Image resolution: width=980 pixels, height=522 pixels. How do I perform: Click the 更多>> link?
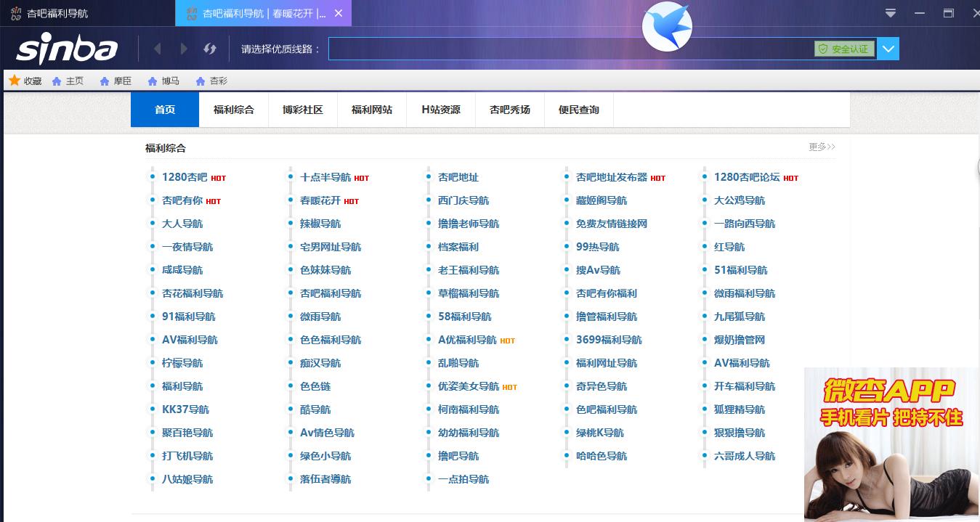[822, 147]
